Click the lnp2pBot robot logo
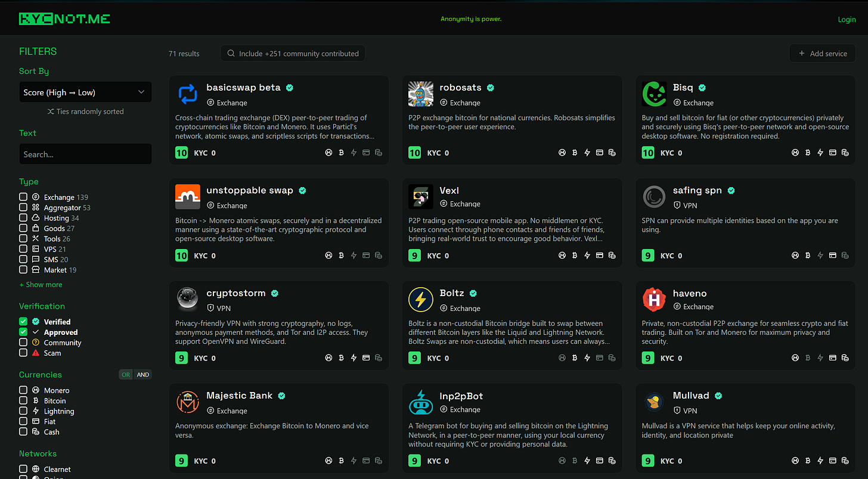The image size is (868, 479). point(421,402)
